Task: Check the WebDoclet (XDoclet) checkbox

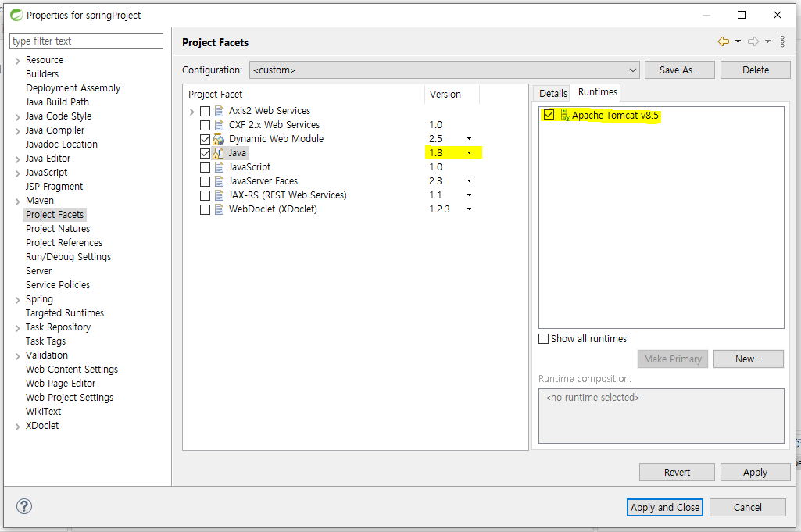Action: click(x=205, y=209)
